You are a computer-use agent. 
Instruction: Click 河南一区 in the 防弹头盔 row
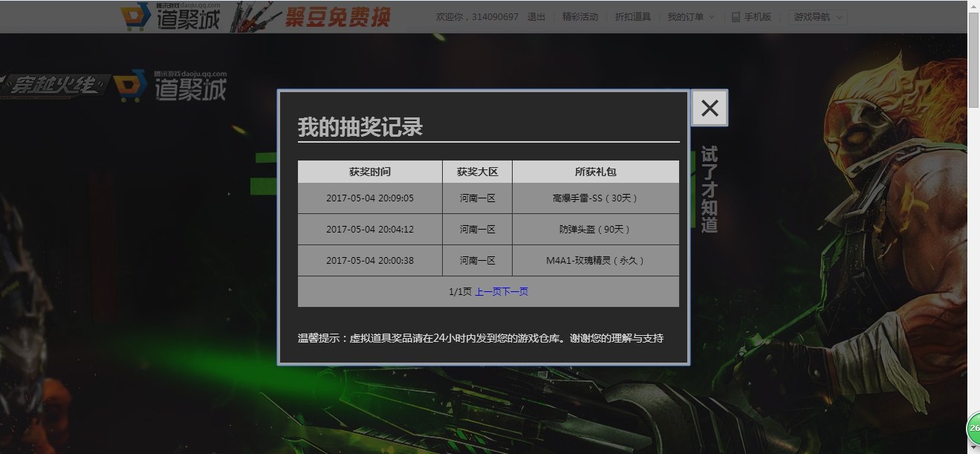[478, 230]
